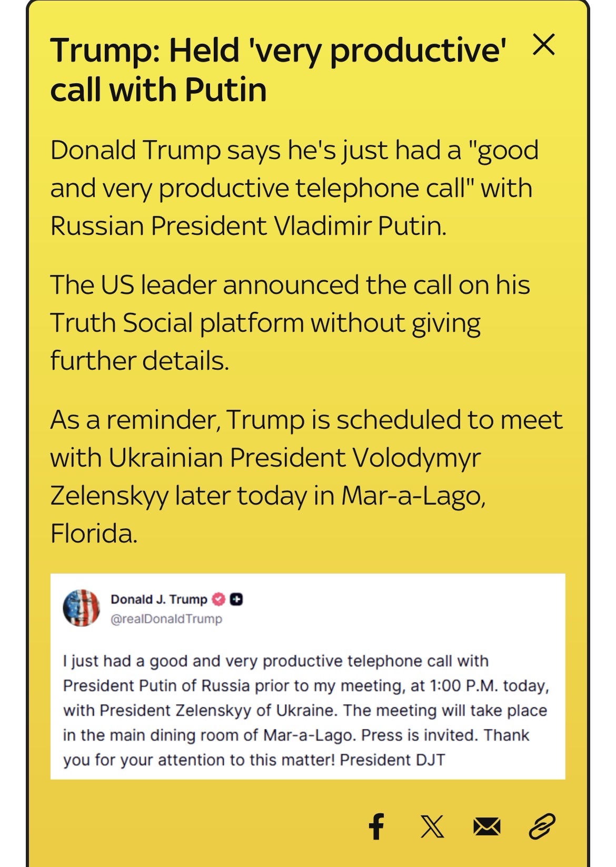616x867 pixels.
Task: Click the words "Truth Social platform" in article
Action: [177, 323]
